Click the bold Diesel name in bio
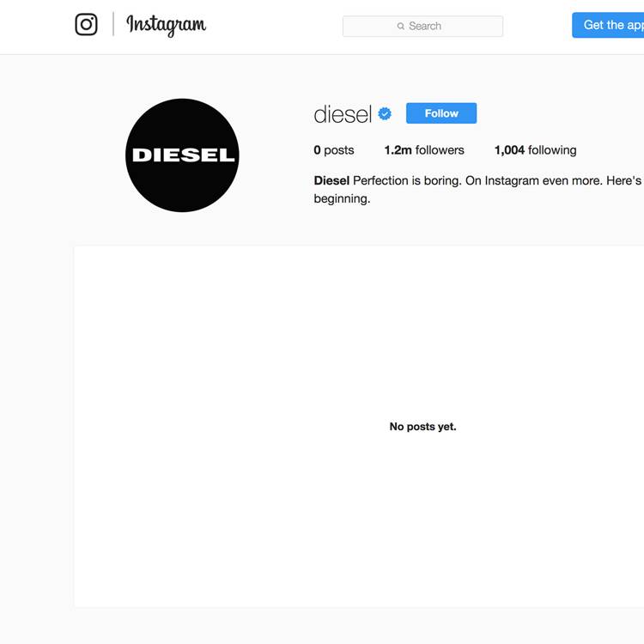 331,180
